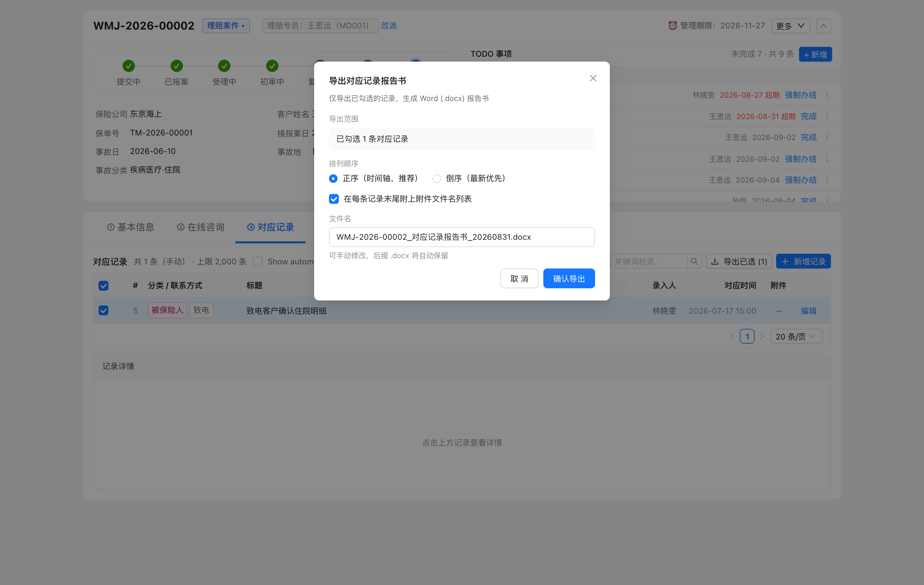Open menu for 2026-09-02 强制办结 row

(x=827, y=159)
